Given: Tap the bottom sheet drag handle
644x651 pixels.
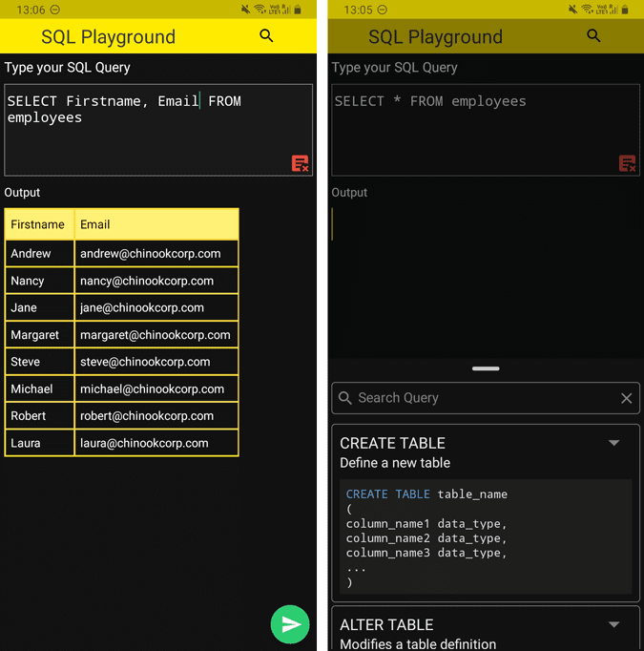Looking at the screenshot, I should (x=486, y=368).
